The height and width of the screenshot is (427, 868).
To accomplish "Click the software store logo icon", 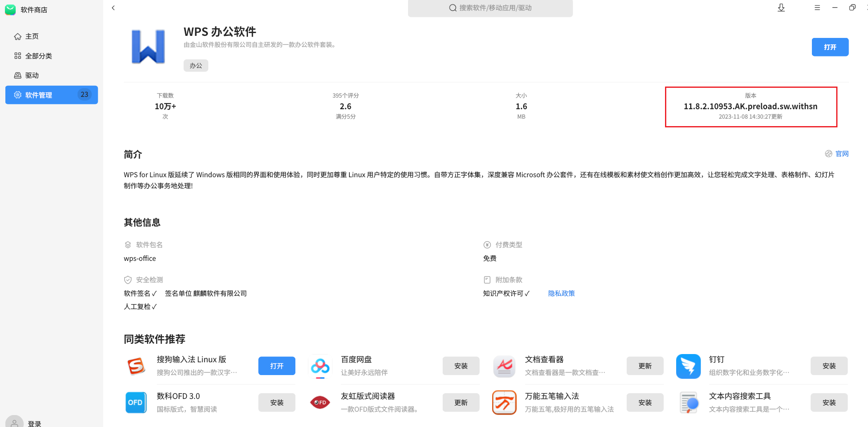I will point(10,9).
